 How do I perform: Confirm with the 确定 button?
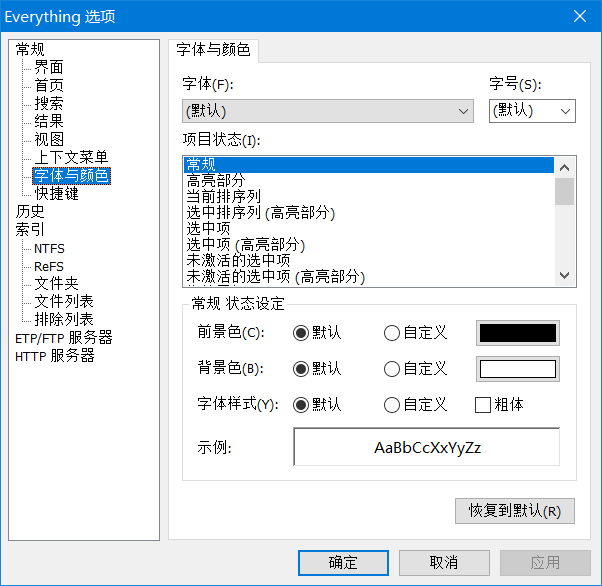[x=343, y=563]
